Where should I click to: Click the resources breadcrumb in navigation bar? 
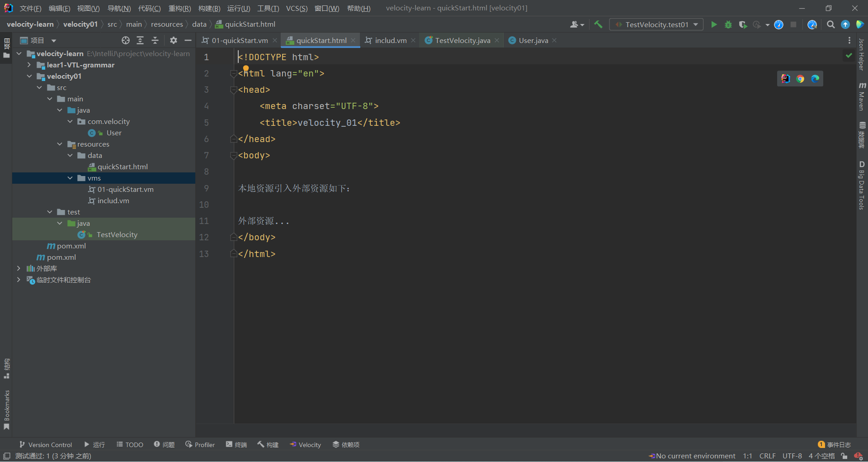coord(167,24)
